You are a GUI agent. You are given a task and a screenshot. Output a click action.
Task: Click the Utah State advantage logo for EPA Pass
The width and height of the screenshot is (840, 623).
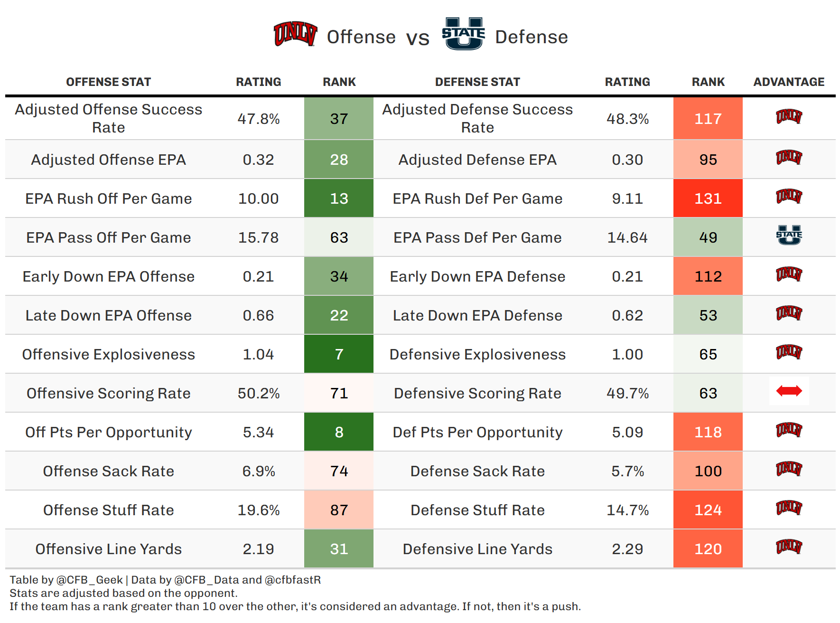coord(789,236)
